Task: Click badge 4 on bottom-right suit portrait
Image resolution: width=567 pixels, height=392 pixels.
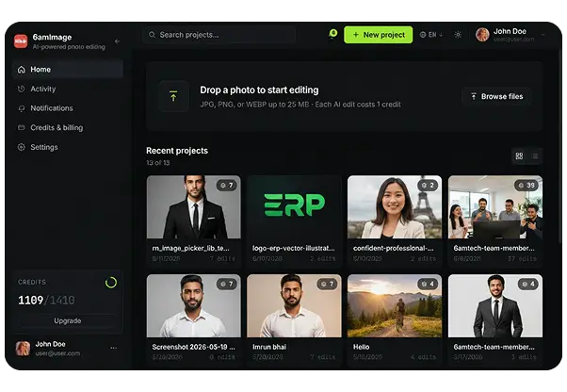Action: (x=528, y=284)
